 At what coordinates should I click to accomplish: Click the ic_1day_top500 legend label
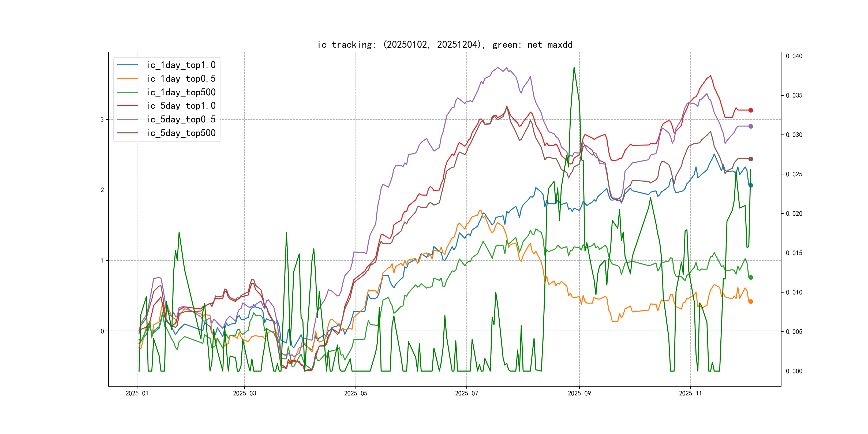pyautogui.click(x=181, y=92)
